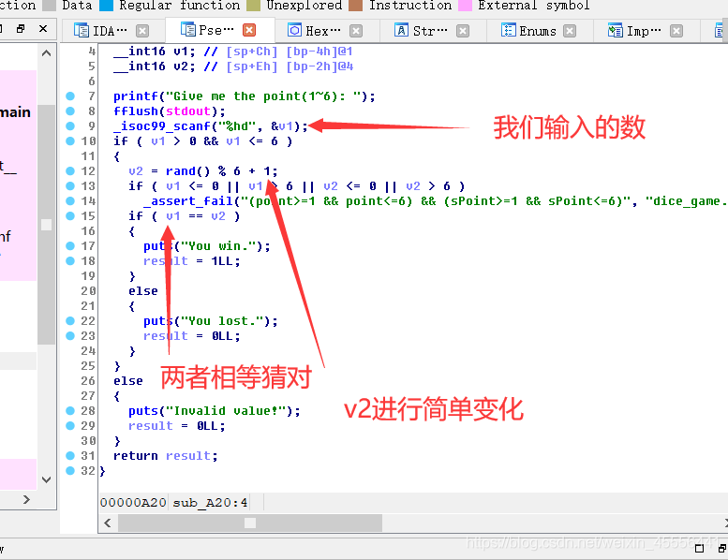Click the External symbol pink swatch
The height and width of the screenshot is (560, 728).
click(465, 5)
